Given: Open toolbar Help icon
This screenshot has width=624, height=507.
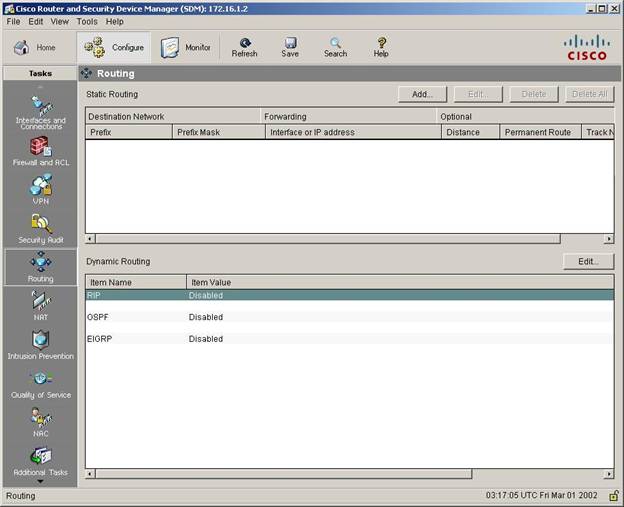Looking at the screenshot, I should tap(381, 47).
